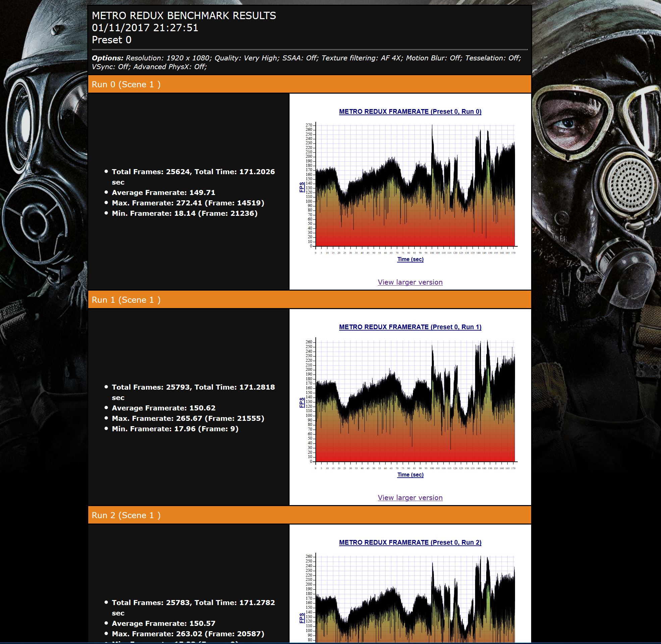Screen dimensions: 661x644
Task: Click 'FPS' axis label in Run 1 chart
Action: click(302, 402)
